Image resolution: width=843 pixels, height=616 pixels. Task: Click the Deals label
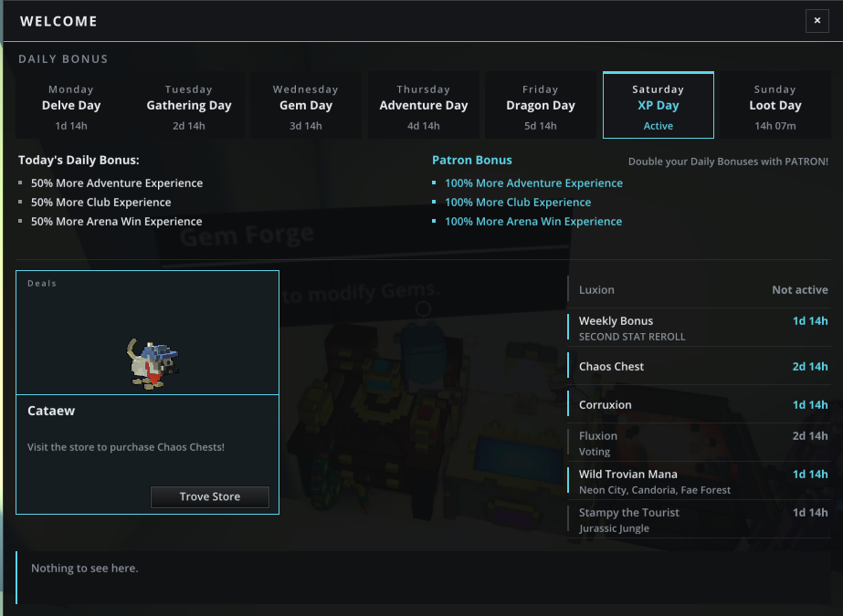pyautogui.click(x=42, y=283)
